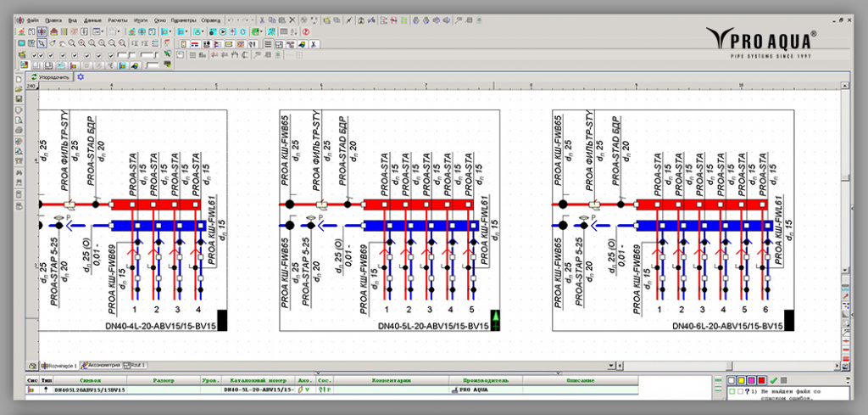Toggle the green checkbox before error message
This screenshot has width=868, height=415.
[x=732, y=392]
